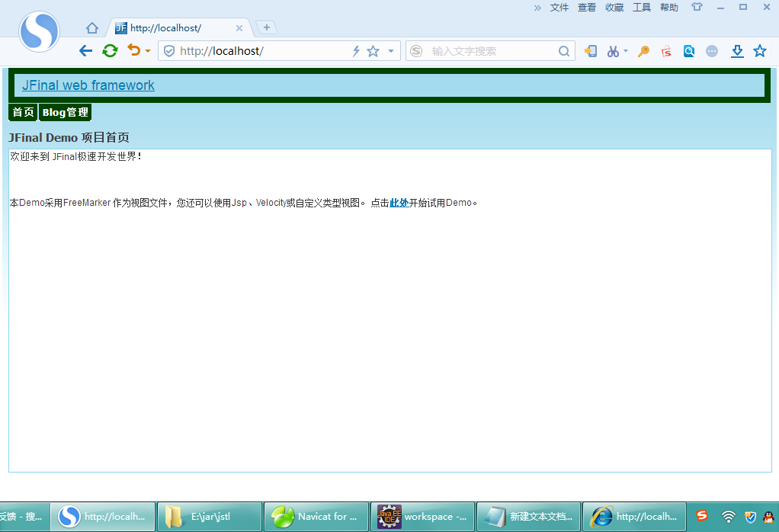Open the Wi-Fi network tray icon

(x=729, y=517)
